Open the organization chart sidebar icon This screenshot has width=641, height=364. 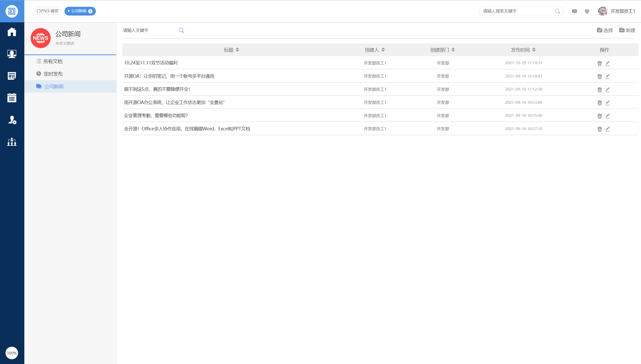(12, 142)
